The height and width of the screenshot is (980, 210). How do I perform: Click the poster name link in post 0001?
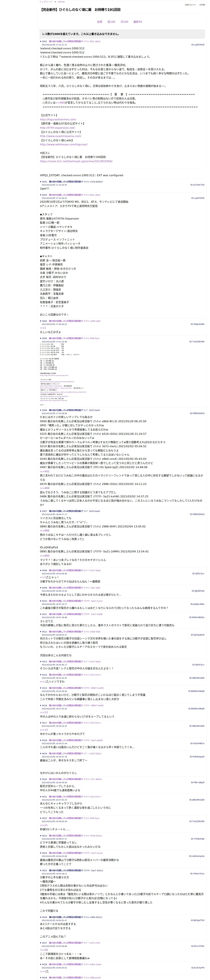click(66, 41)
